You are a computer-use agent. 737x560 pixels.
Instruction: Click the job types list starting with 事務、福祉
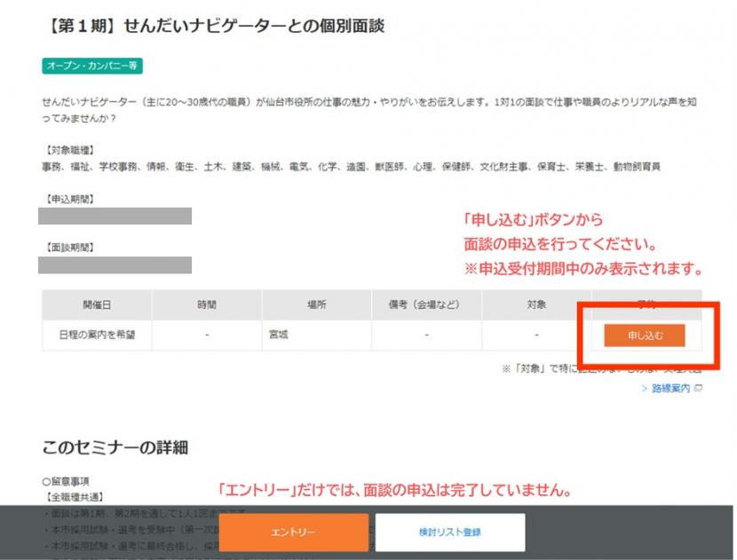(x=351, y=167)
